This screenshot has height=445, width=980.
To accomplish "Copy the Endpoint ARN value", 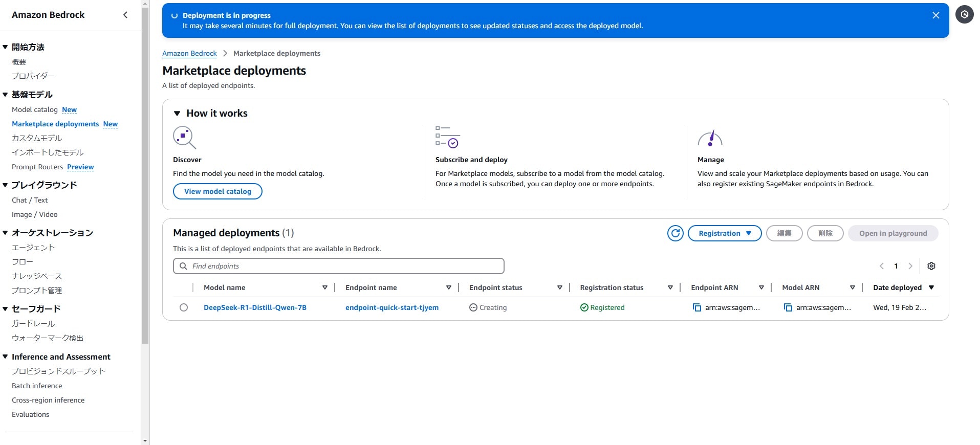I will click(697, 307).
